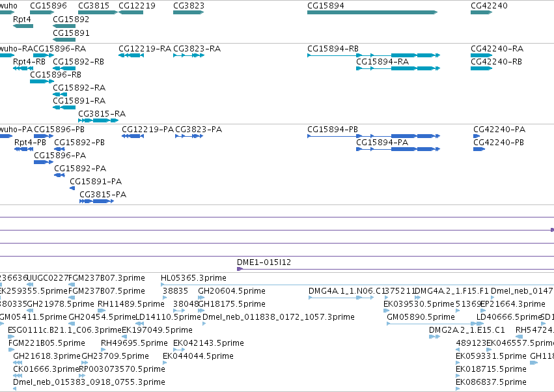
Task: Click the RH54724 EST label
Action: 534,329
